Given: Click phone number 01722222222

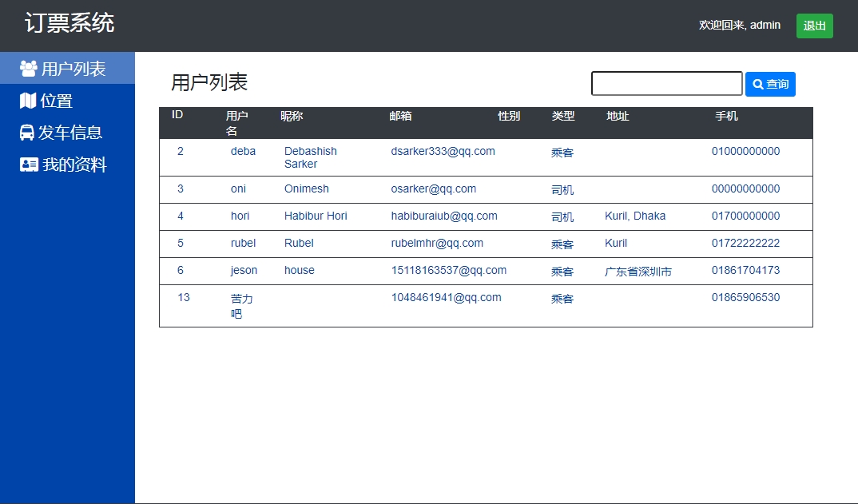Looking at the screenshot, I should tap(745, 243).
